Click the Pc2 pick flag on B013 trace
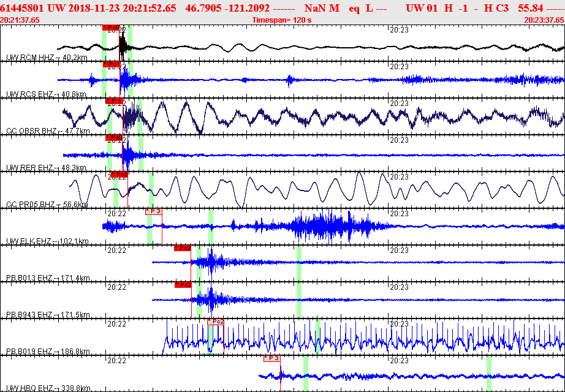 coord(183,248)
